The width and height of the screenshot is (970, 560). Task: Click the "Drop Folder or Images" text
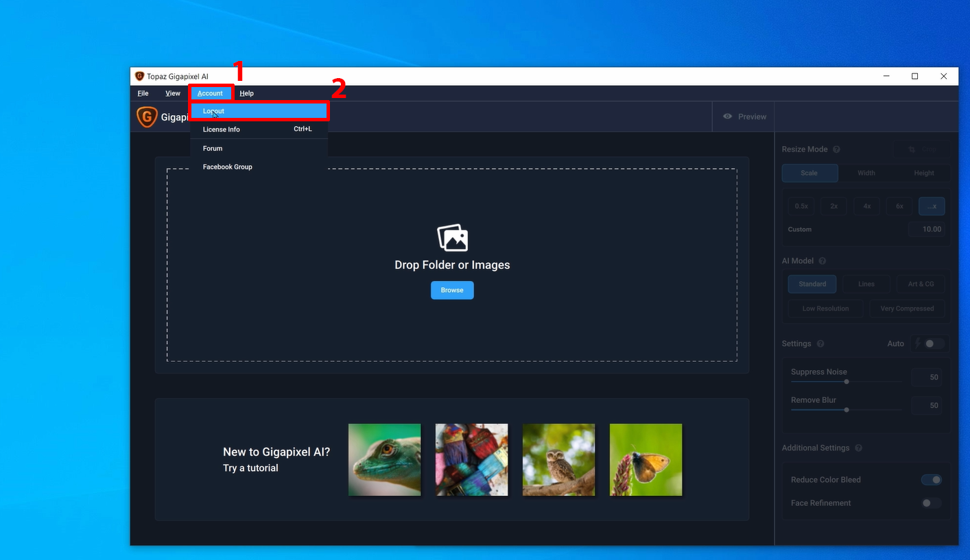pyautogui.click(x=452, y=265)
